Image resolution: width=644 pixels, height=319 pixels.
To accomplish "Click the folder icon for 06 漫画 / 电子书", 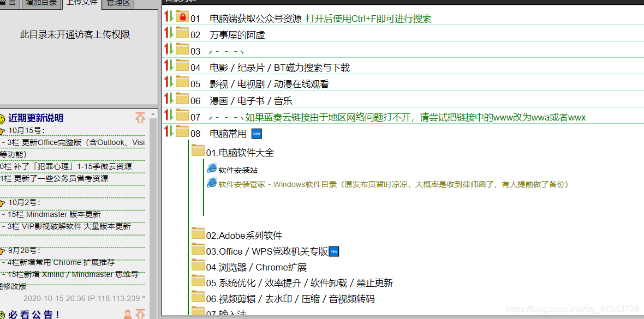I will (182, 99).
